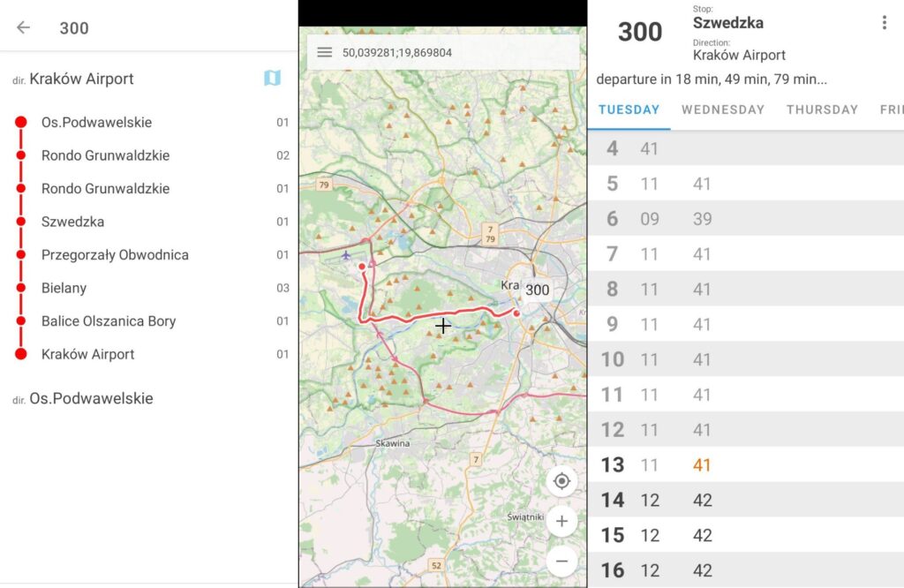904x588 pixels.
Task: Tap the locate me button
Action: point(561,481)
